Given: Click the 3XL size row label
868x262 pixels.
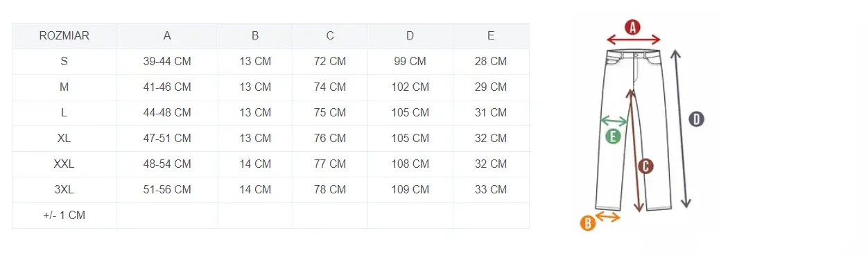Looking at the screenshot, I should pos(64,190).
